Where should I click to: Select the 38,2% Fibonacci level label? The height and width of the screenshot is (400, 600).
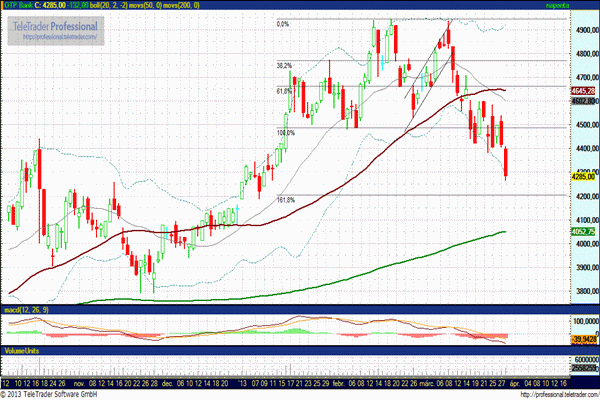coord(284,66)
